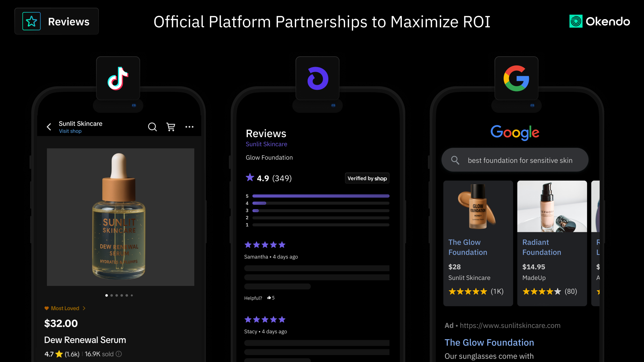This screenshot has height=362, width=644.
Task: Select the 5-star rating bar
Action: point(321,196)
